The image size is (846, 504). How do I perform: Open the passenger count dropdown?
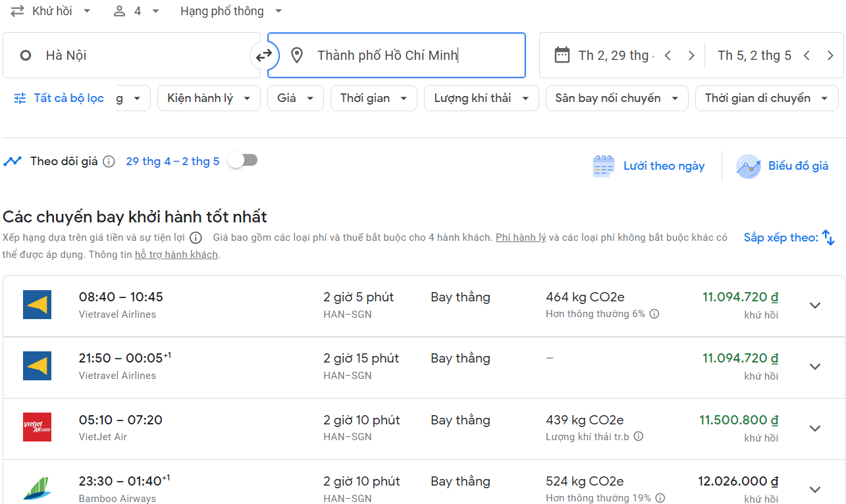pyautogui.click(x=136, y=11)
